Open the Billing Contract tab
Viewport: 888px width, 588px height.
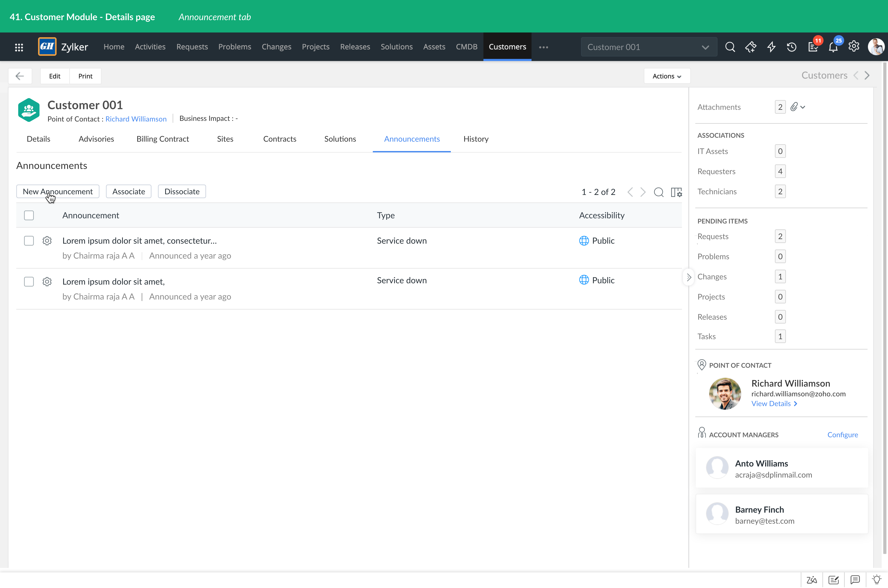click(163, 139)
